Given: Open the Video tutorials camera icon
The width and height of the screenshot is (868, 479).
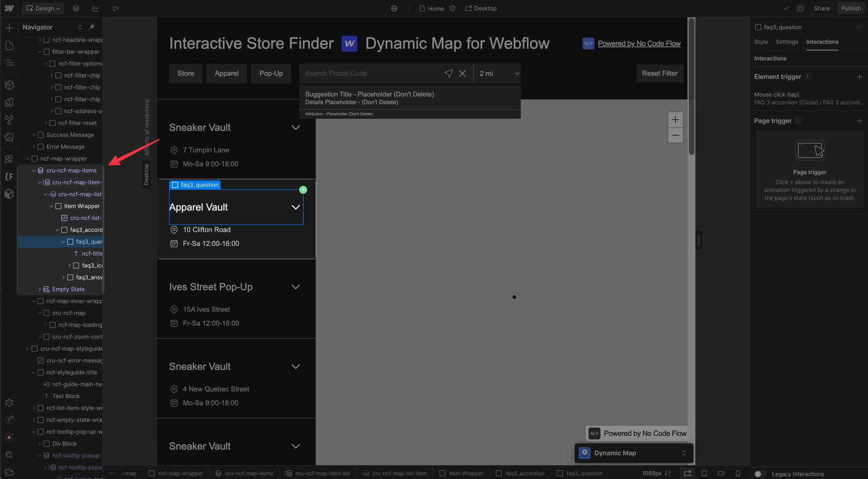Looking at the screenshot, I should 9,472.
